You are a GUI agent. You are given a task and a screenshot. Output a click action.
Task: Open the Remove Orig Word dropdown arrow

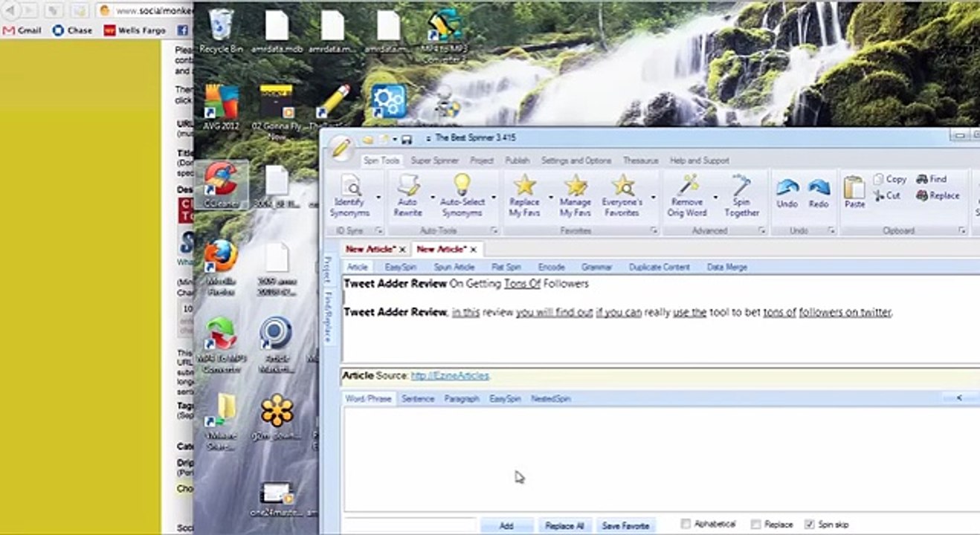(x=715, y=197)
